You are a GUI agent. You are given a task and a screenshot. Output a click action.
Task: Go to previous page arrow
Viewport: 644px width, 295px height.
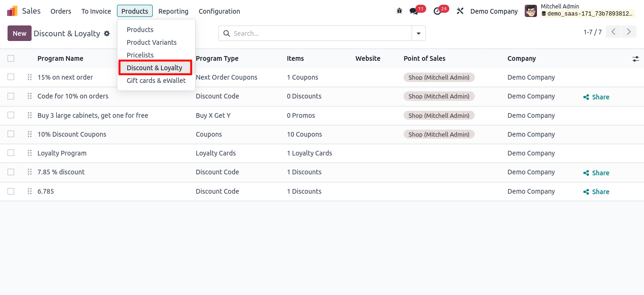(613, 32)
